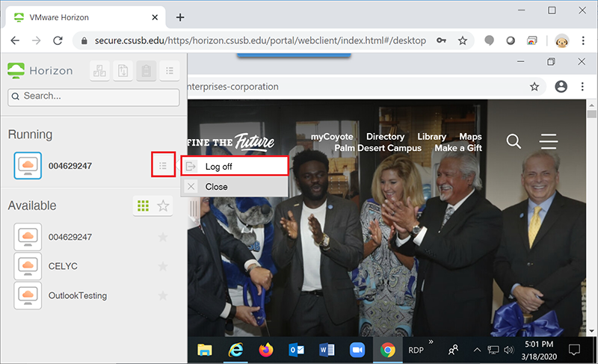Screen dimensions: 598x364
Task: Toggle favorite star for CELYC desktop
Action: (x=162, y=267)
